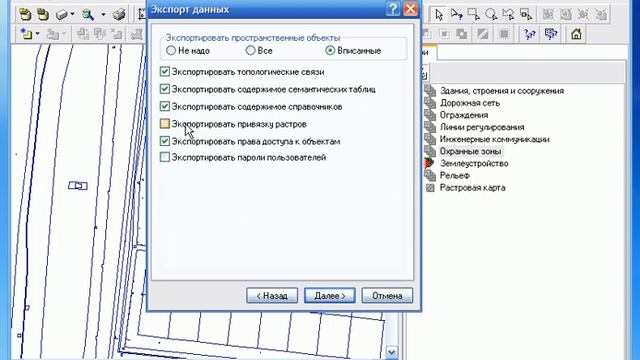Open the magnifier tool dropdown arrow
The width and height of the screenshot is (640, 360).
tap(103, 15)
